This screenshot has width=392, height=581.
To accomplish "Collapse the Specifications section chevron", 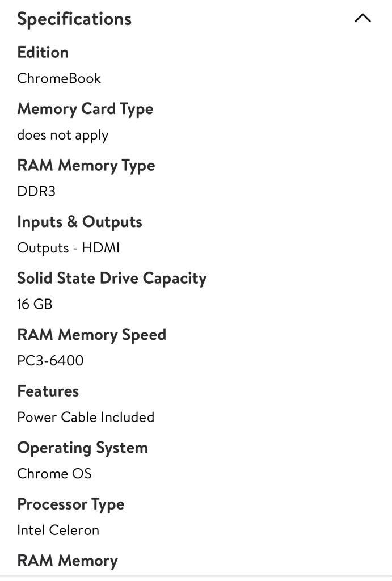I will [x=363, y=18].
